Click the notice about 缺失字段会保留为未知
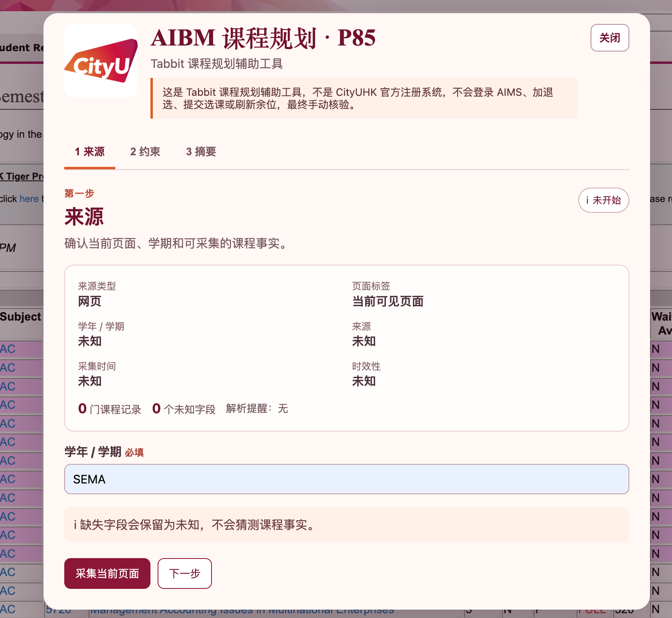The width and height of the screenshot is (672, 618). tap(346, 525)
